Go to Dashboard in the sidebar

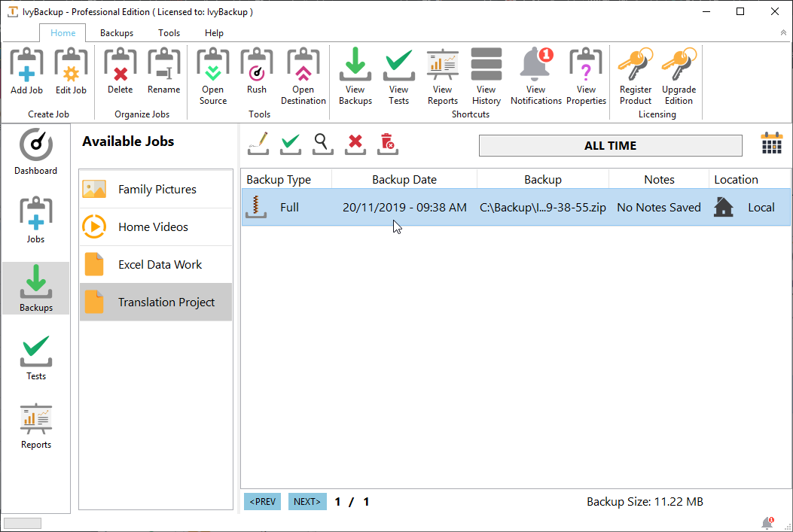pyautogui.click(x=36, y=151)
